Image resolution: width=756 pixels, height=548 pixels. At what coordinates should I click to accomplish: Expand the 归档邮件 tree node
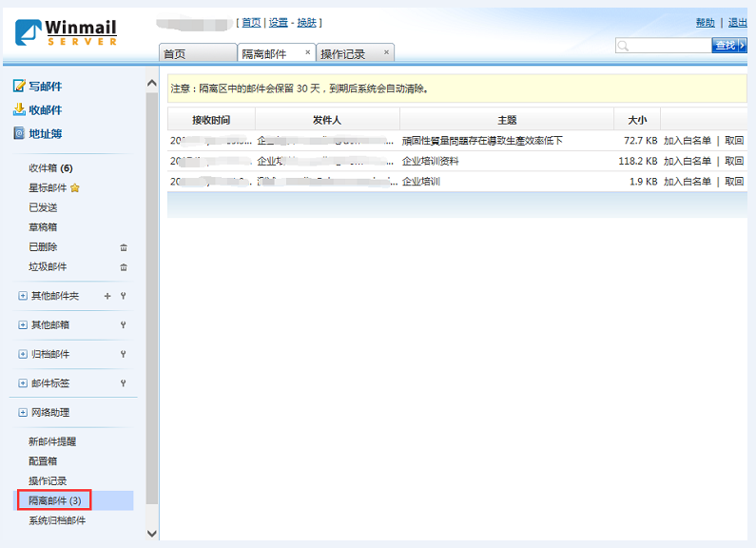coord(23,354)
